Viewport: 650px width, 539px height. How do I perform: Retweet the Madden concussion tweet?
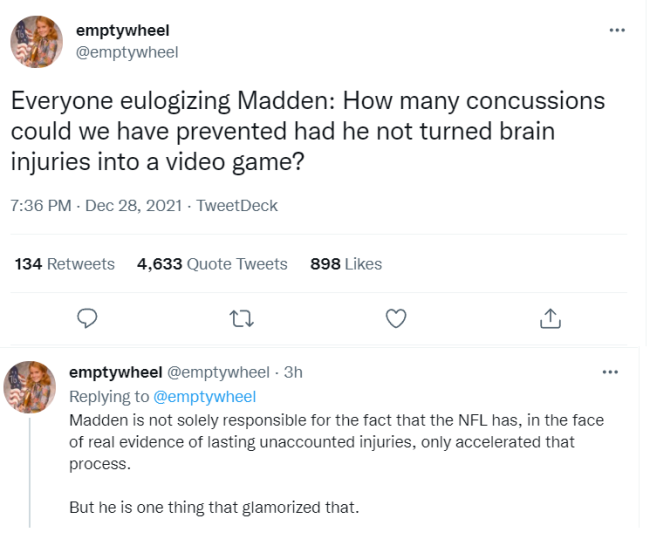240,317
